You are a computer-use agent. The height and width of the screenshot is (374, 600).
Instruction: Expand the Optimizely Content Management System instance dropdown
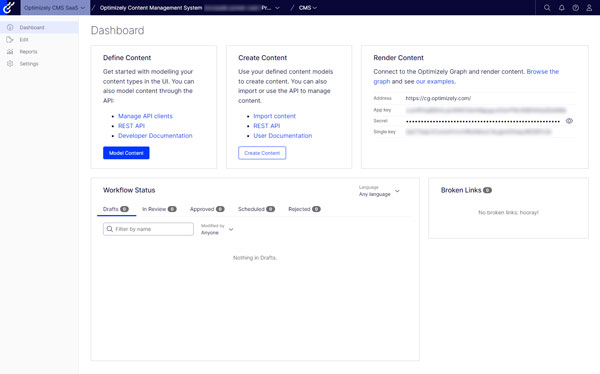point(189,8)
